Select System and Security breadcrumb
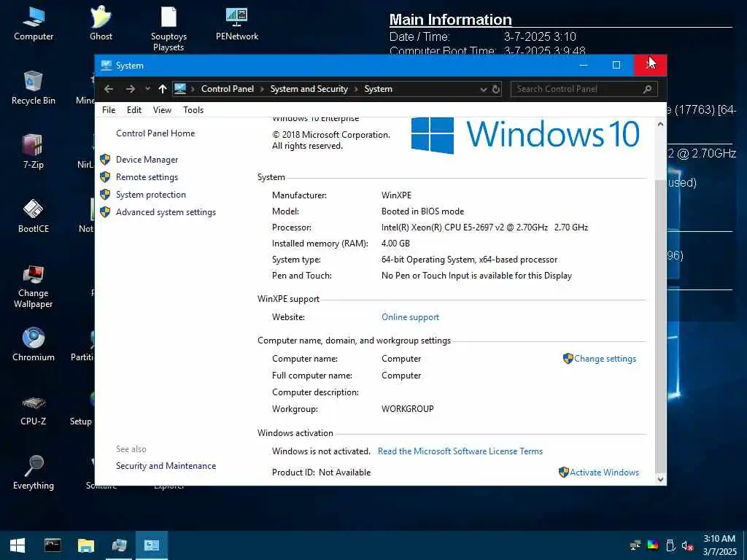Viewport: 747px width, 560px height. coord(309,89)
